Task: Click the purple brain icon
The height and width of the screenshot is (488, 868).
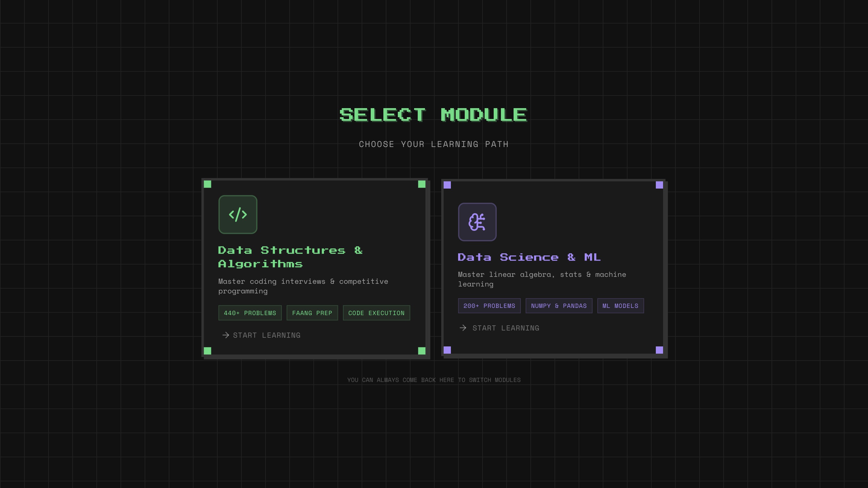Action: (x=477, y=222)
